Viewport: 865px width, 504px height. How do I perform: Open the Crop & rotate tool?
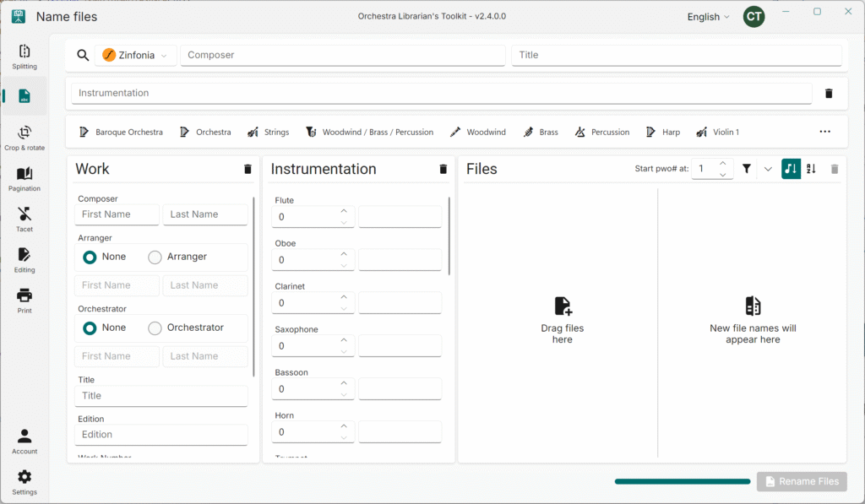24,138
